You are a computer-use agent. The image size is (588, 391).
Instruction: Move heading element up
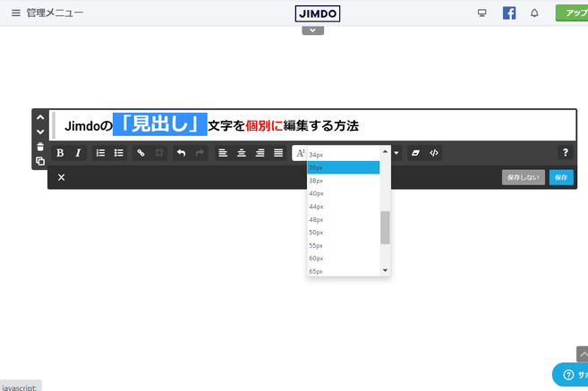[40, 117]
